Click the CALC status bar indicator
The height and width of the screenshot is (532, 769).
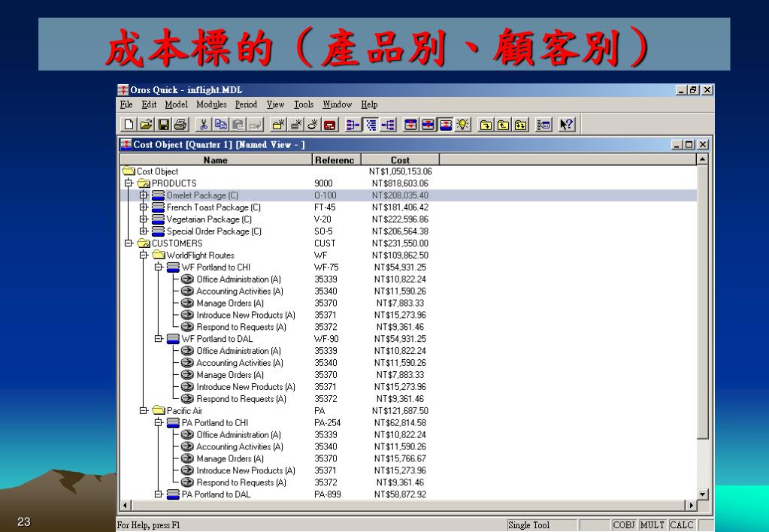click(681, 524)
